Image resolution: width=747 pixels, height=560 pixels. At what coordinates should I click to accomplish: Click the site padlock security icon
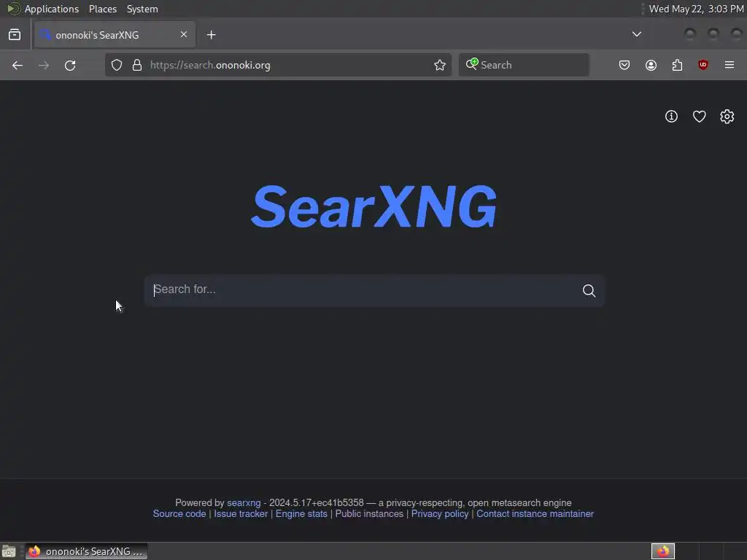(137, 65)
